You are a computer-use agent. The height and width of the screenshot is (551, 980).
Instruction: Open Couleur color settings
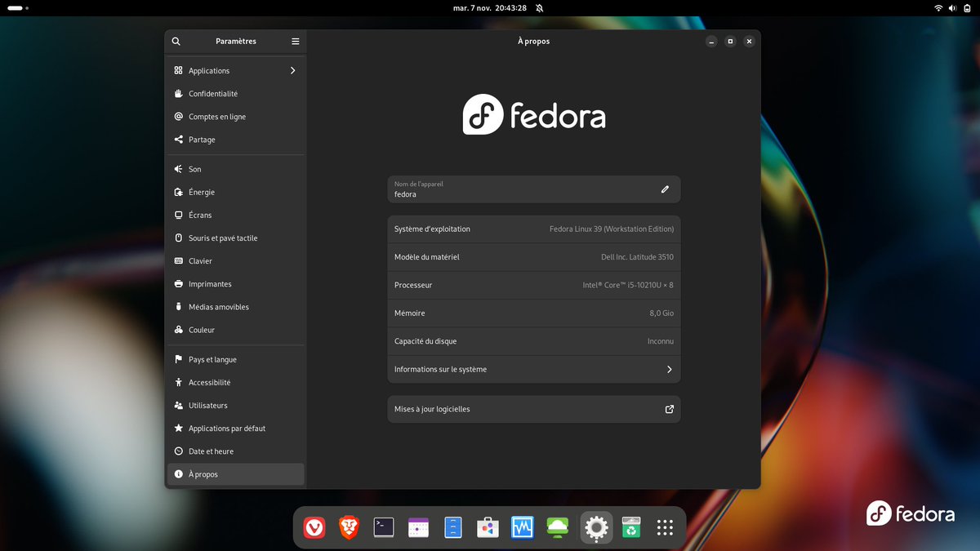coord(235,330)
